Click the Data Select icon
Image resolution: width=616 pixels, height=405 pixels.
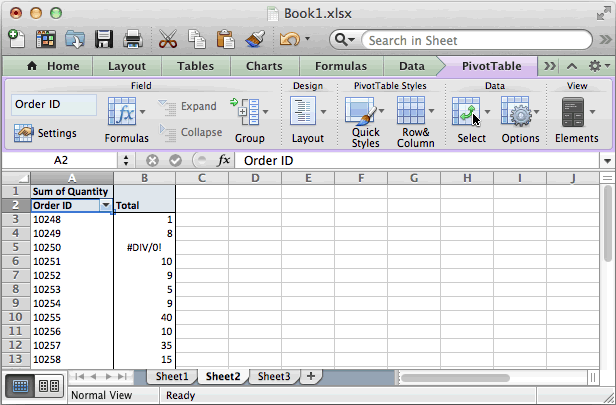pos(466,112)
